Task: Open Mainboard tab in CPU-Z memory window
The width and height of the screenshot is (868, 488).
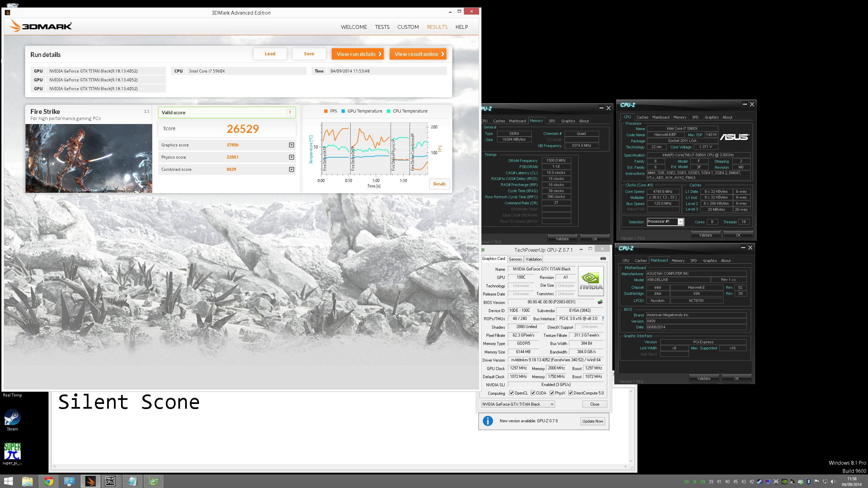Action: [x=517, y=121]
